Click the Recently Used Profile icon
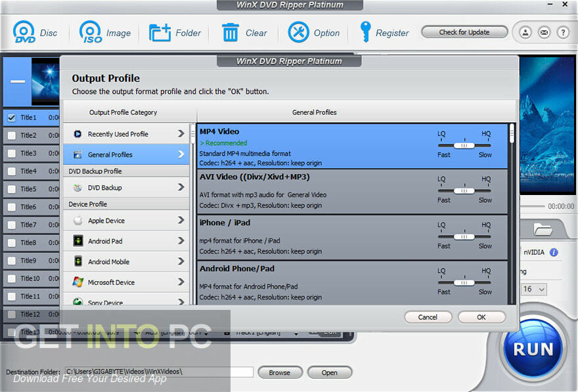The image size is (578, 392). click(x=78, y=134)
